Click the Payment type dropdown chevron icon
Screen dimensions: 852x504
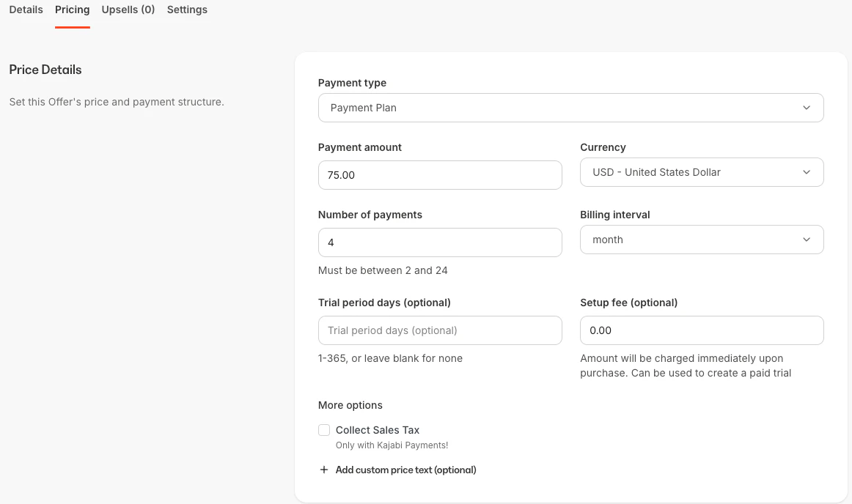[x=807, y=108]
